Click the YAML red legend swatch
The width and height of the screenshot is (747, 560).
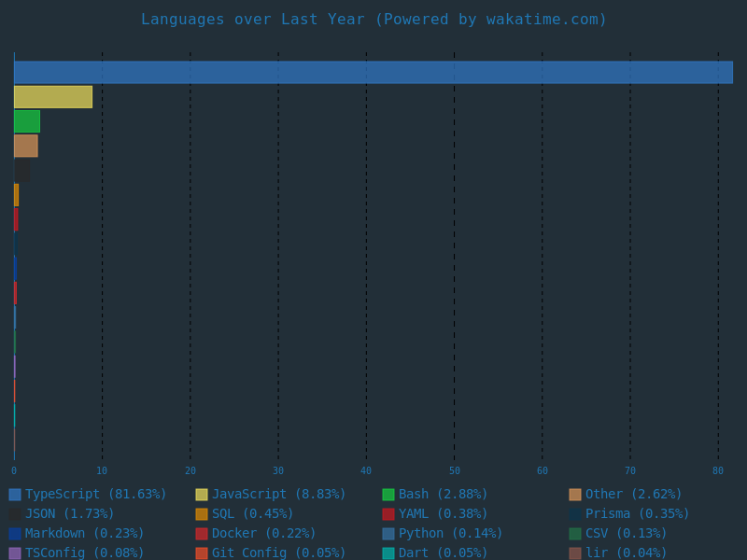pos(388,514)
